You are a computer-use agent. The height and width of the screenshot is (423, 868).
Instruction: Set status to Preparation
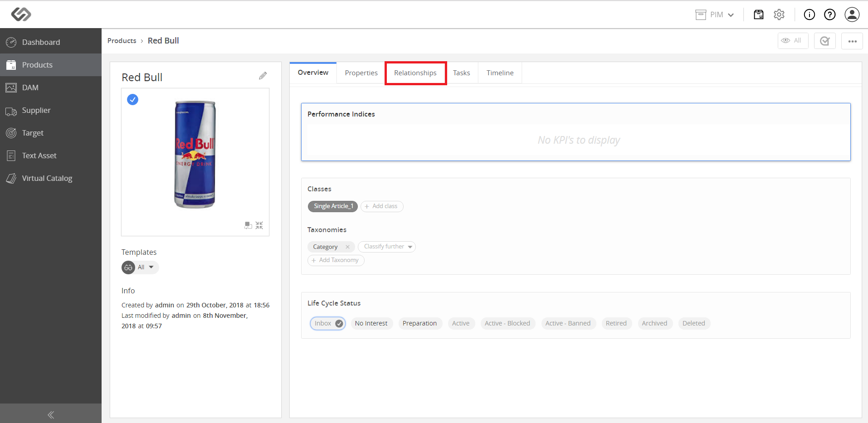point(419,323)
